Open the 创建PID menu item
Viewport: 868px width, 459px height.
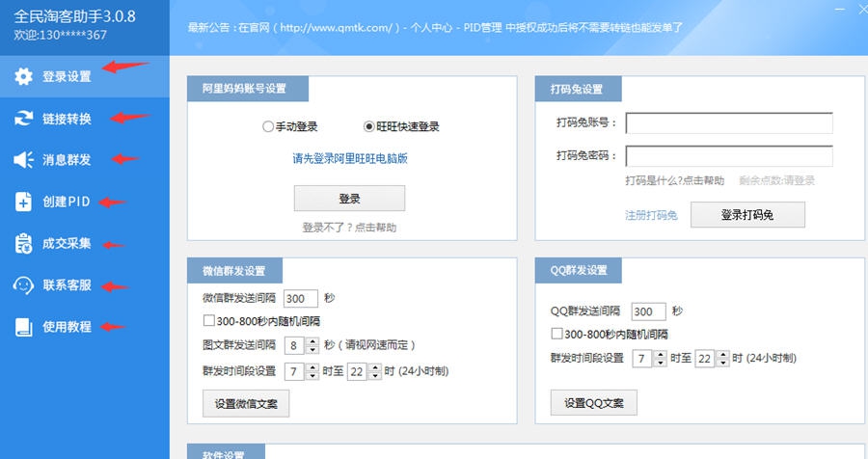85,202
